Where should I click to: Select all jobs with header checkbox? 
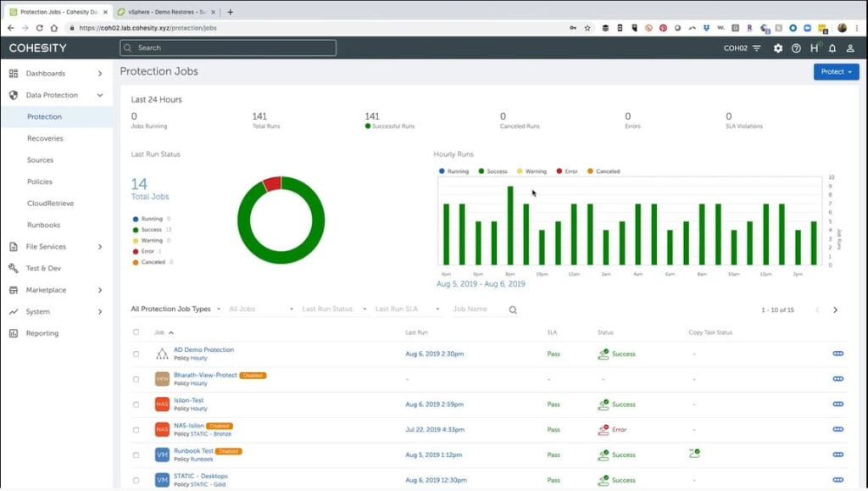pyautogui.click(x=136, y=332)
